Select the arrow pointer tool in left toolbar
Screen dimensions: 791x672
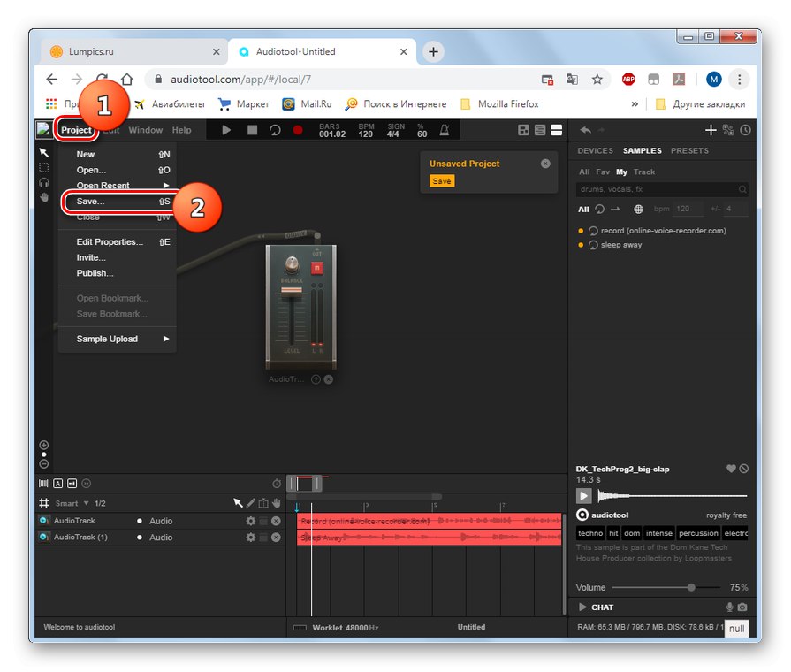(44, 152)
